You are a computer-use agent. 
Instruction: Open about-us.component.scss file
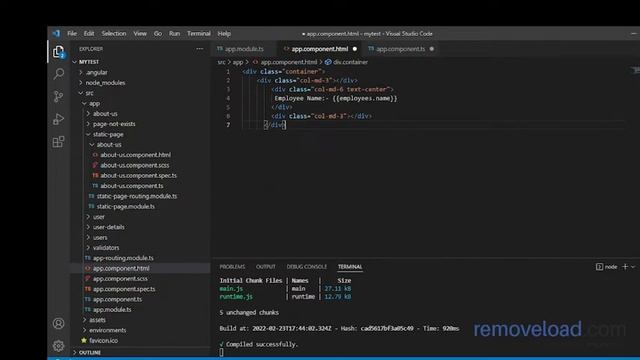(141, 165)
